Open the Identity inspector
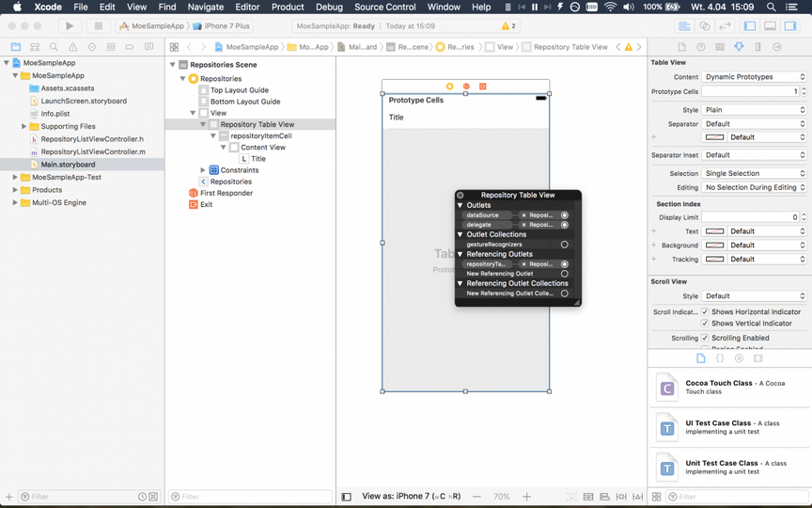The height and width of the screenshot is (508, 812). click(720, 47)
